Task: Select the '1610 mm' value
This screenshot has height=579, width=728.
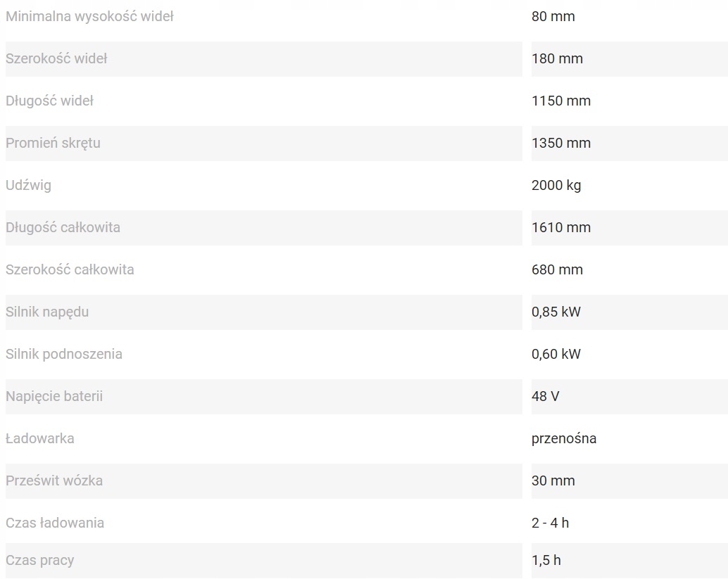Action: click(x=561, y=227)
